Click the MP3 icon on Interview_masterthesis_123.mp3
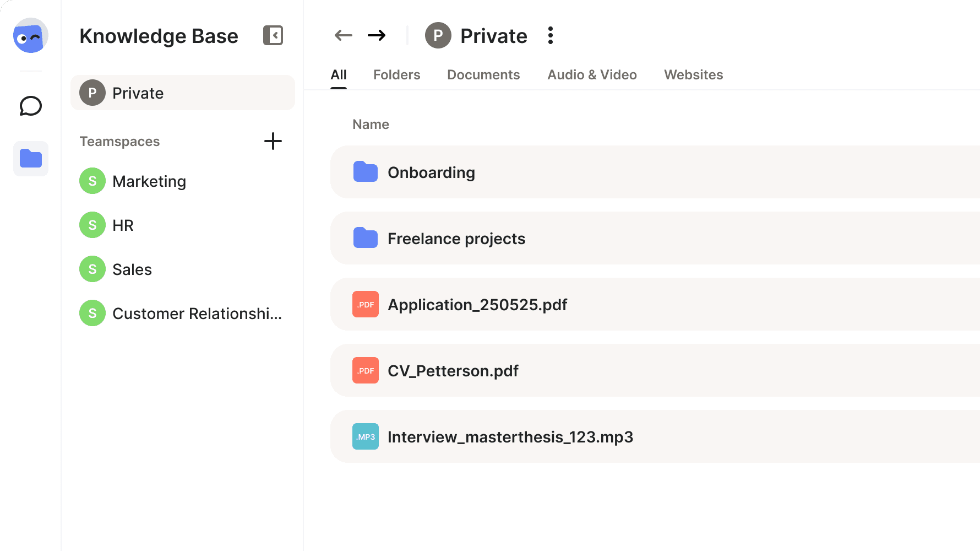Viewport: 980px width, 551px height. coord(365,436)
